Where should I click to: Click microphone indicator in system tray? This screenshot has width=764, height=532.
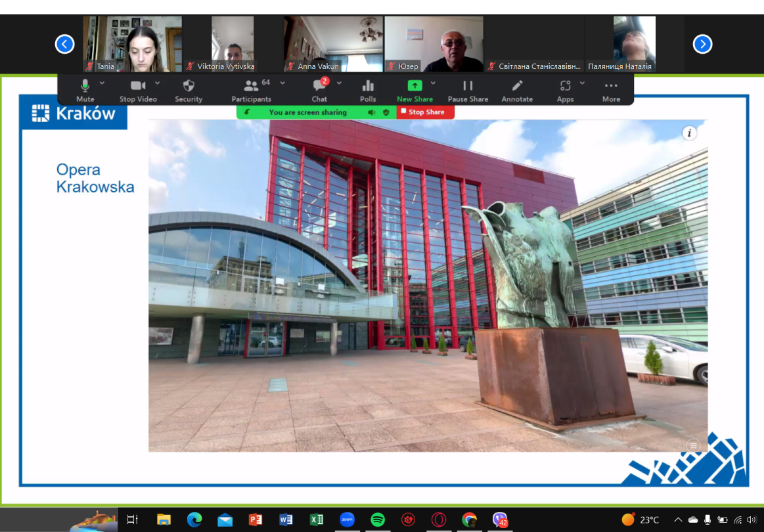coord(708,520)
